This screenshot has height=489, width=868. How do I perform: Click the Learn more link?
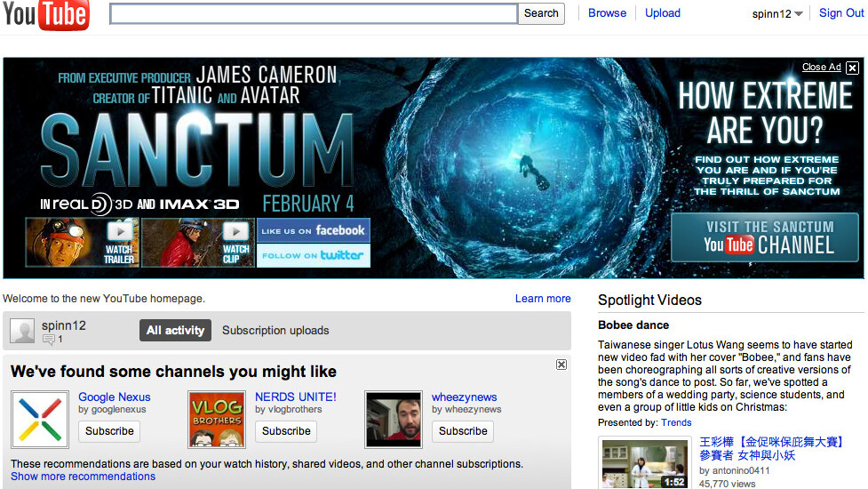click(x=543, y=299)
